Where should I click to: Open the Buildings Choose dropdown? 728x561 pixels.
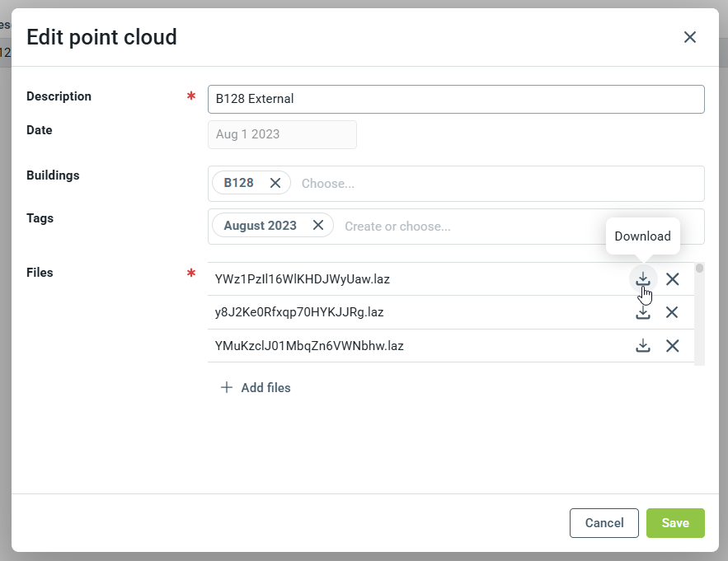tap(495, 184)
